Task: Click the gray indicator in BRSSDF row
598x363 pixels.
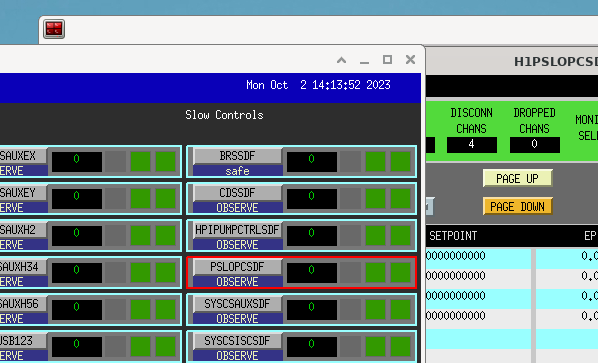Action: (x=350, y=162)
